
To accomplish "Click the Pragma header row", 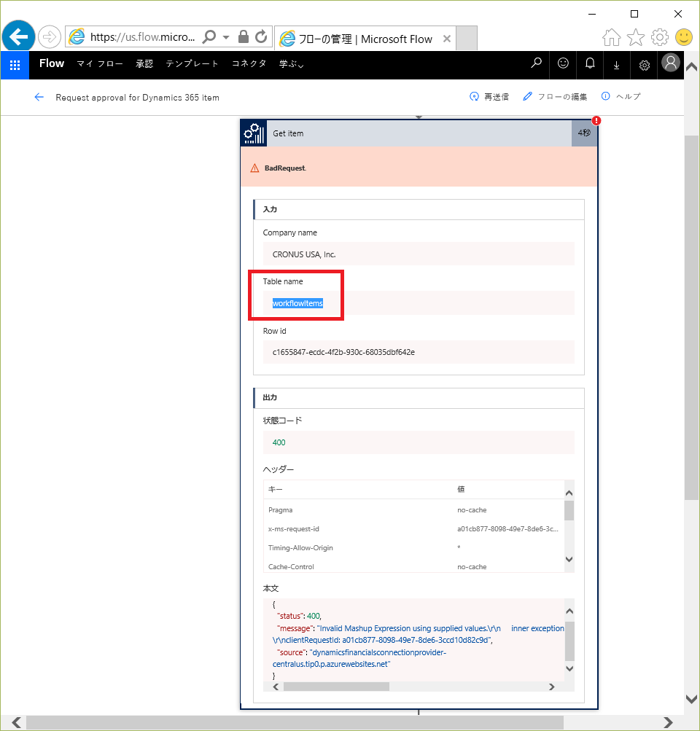I will [x=413, y=510].
